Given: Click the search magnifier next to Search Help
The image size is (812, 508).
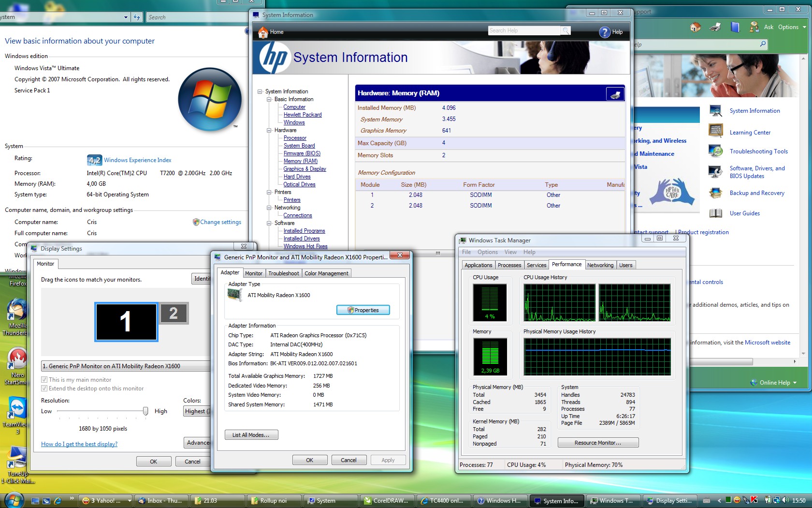Looking at the screenshot, I should [x=565, y=30].
